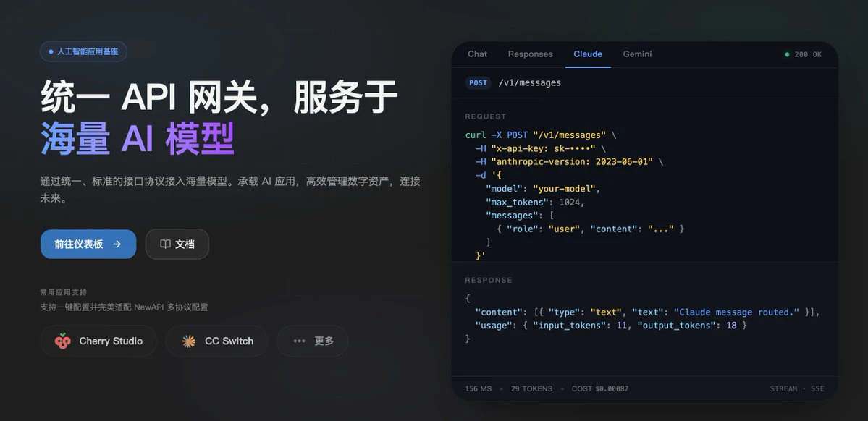Click the 通过统一、标准的接口协议 description paragraph
868x421 pixels.
(x=230, y=190)
